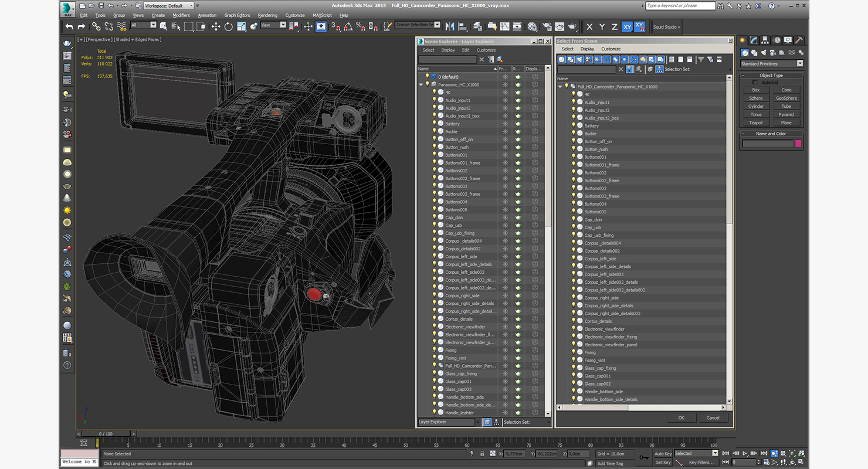Click the Redo arrow in the main toolbar
The image size is (868, 469).
coord(82,26)
